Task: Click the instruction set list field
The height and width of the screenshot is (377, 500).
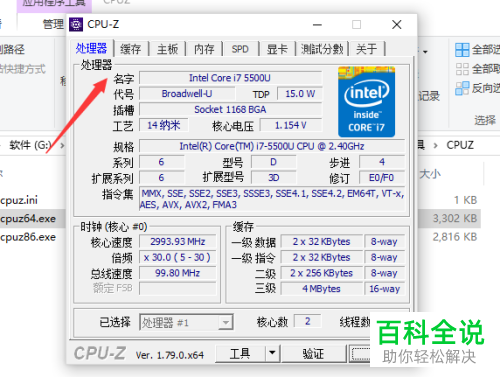Action: tap(272, 199)
